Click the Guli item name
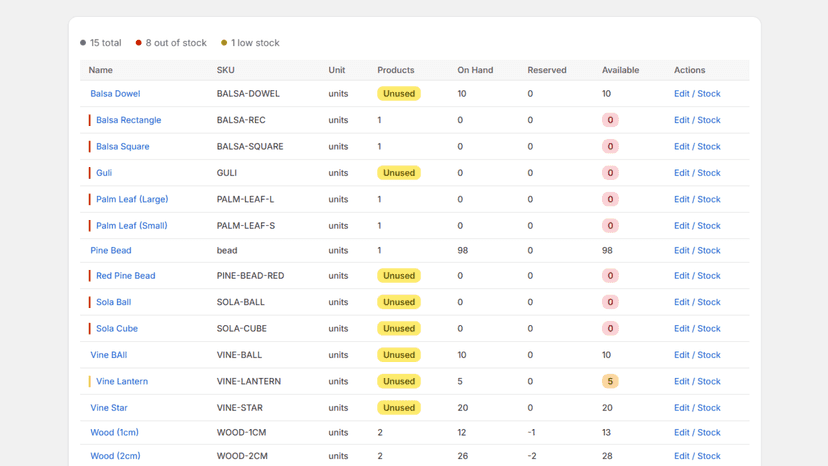 tap(104, 173)
